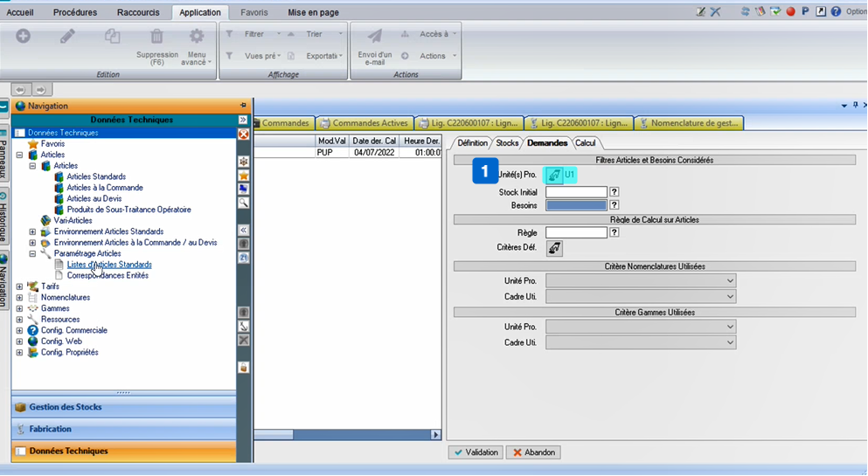Pin the Navigation panel with pushpin icon
The height and width of the screenshot is (476, 868).
pyautogui.click(x=243, y=106)
